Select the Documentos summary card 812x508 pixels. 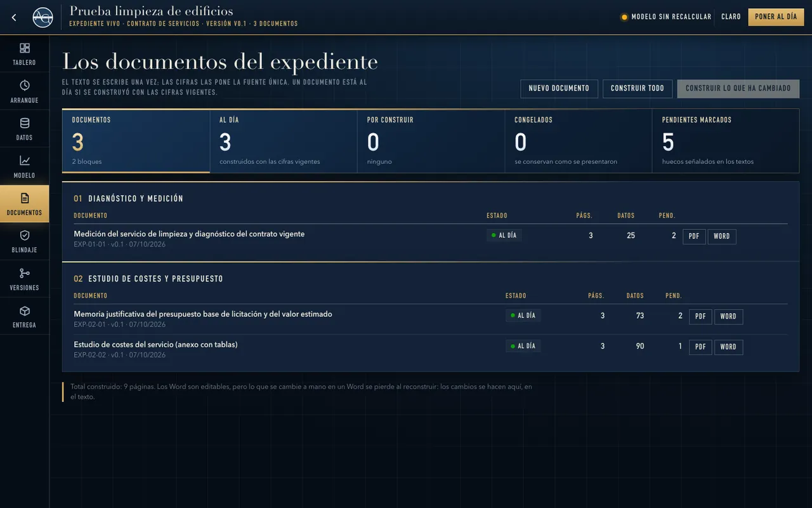tap(136, 141)
